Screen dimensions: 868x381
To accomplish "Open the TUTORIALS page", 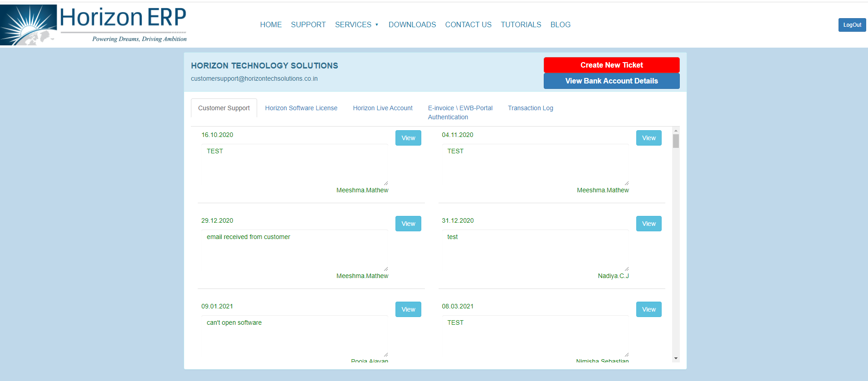I will tap(521, 24).
